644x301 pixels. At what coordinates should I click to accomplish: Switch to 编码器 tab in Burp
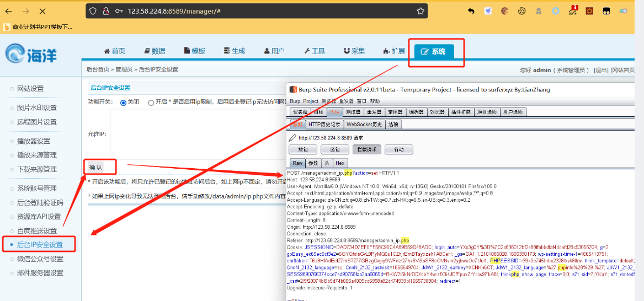(x=416, y=111)
